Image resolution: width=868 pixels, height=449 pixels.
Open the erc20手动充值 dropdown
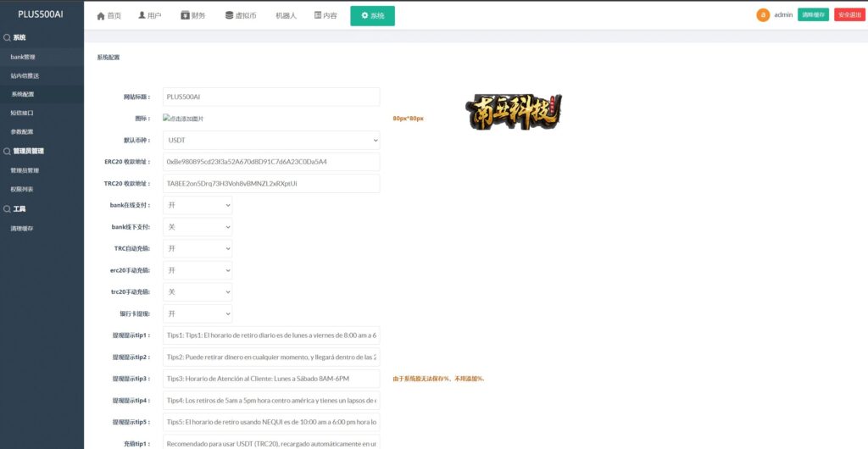198,270
